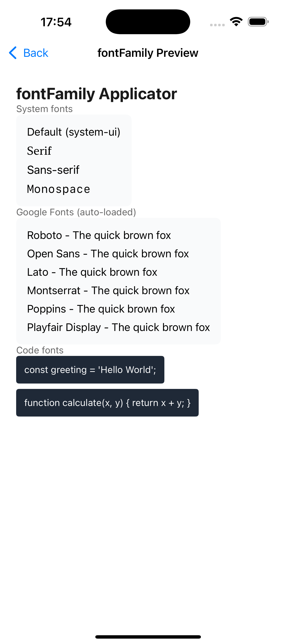The width and height of the screenshot is (296, 644).
Task: Select the Monospace font sample
Action: [x=58, y=189]
